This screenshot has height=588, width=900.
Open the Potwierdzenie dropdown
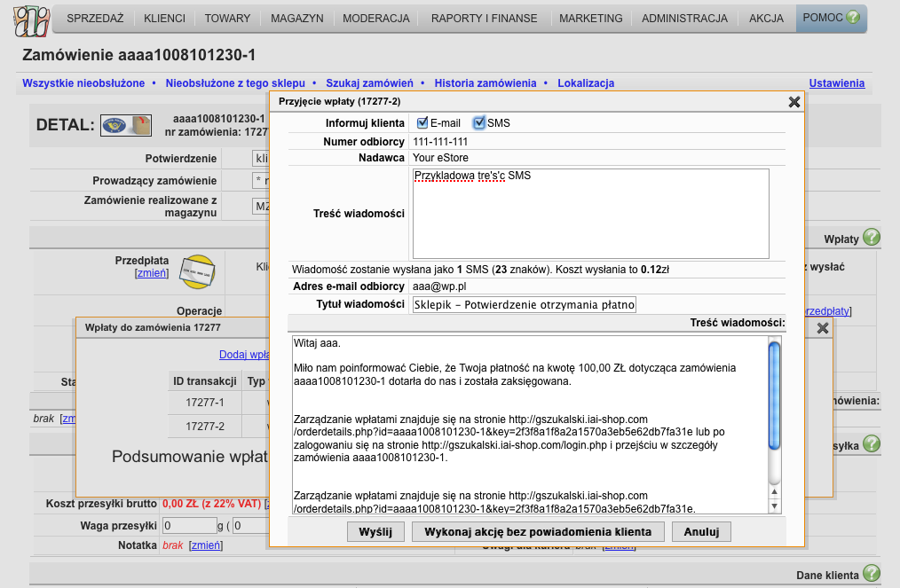pos(261,159)
